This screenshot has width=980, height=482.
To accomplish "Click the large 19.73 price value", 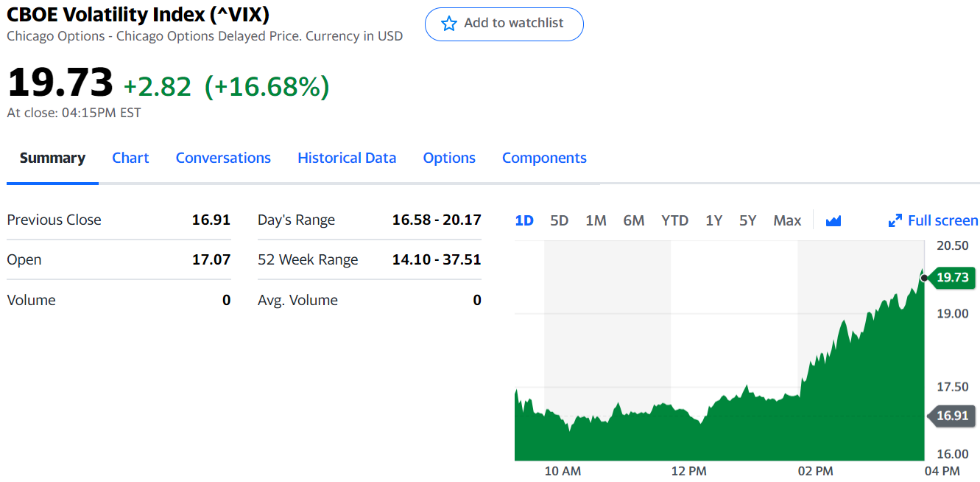I will point(60,82).
